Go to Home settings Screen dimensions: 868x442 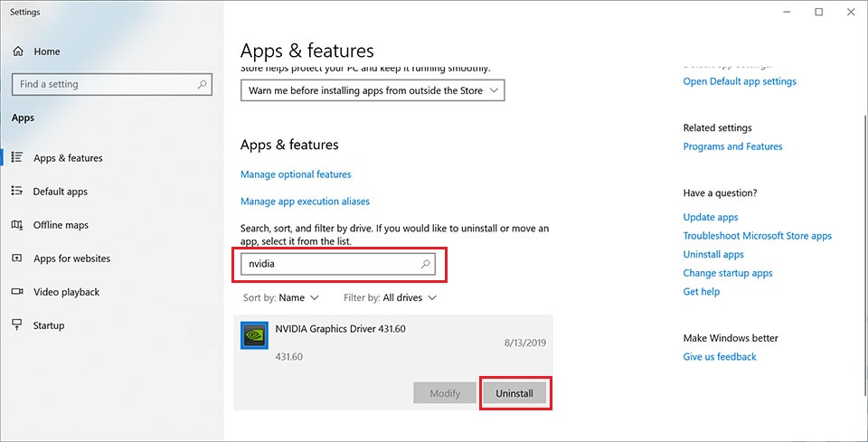point(47,52)
